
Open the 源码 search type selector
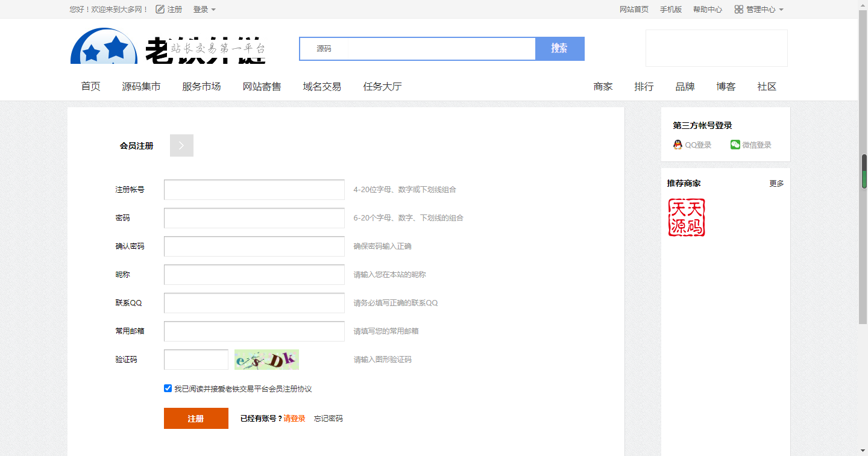[x=324, y=49]
